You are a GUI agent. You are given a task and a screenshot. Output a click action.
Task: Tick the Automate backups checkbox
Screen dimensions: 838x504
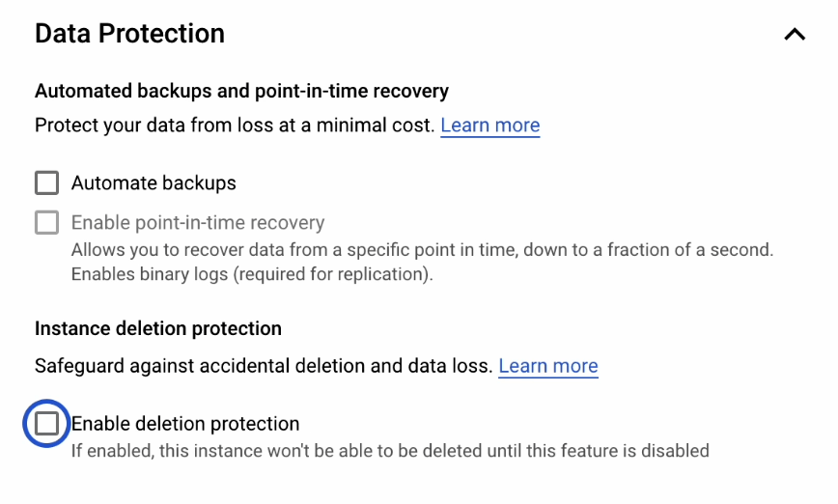(x=46, y=183)
